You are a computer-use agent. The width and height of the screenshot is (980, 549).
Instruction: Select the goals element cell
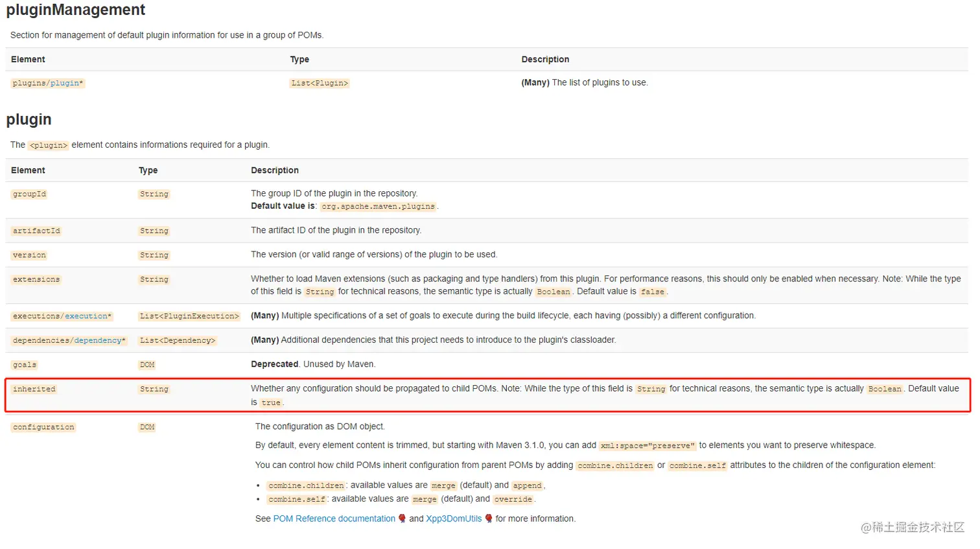25,365
